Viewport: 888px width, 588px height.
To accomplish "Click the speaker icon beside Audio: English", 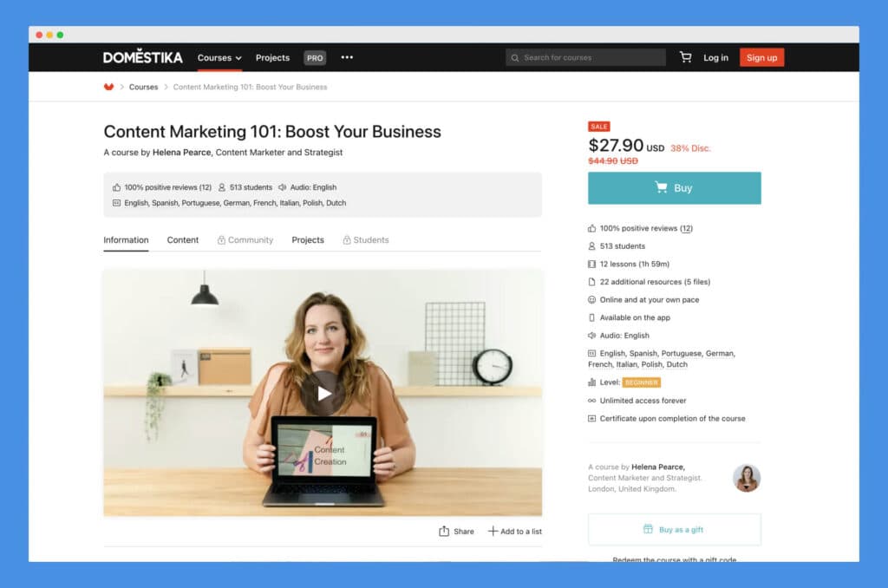I will click(x=592, y=335).
